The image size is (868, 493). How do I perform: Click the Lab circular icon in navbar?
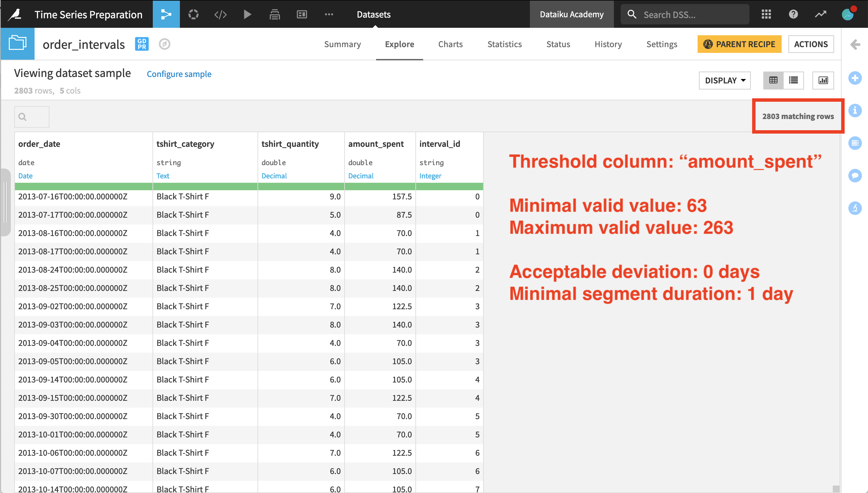pos(193,14)
